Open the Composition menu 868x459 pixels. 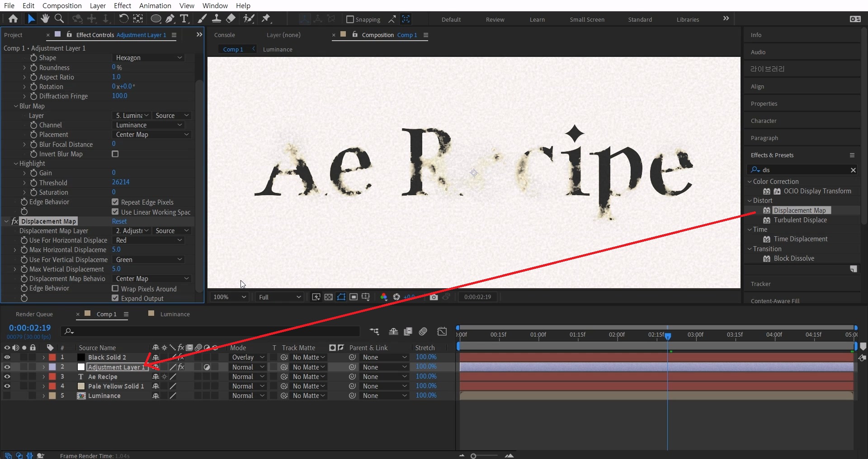[x=62, y=5]
